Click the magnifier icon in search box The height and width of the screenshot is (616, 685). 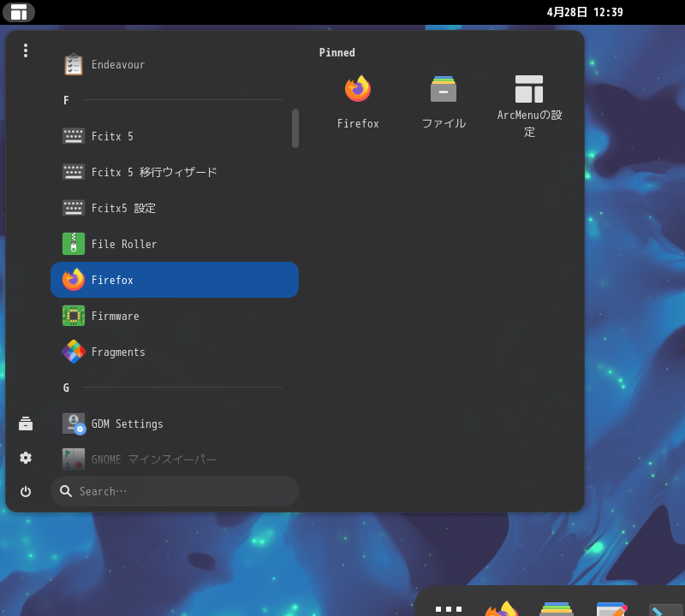66,491
